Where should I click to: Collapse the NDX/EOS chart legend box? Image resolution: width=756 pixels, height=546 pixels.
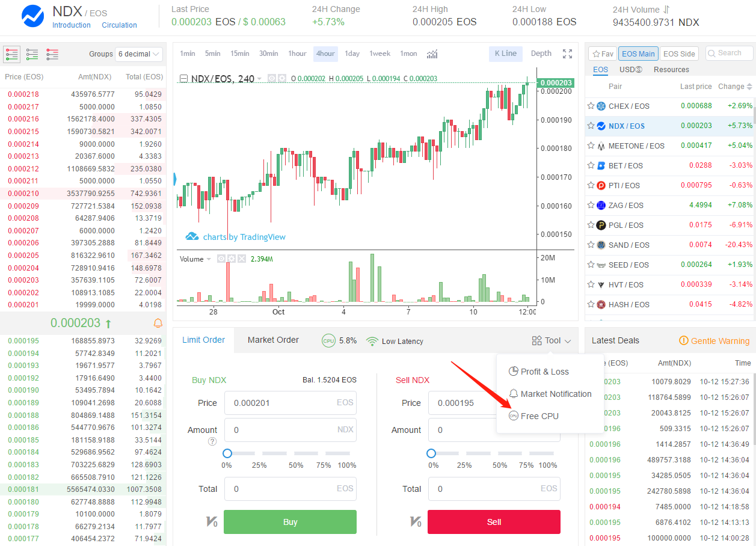[182, 78]
